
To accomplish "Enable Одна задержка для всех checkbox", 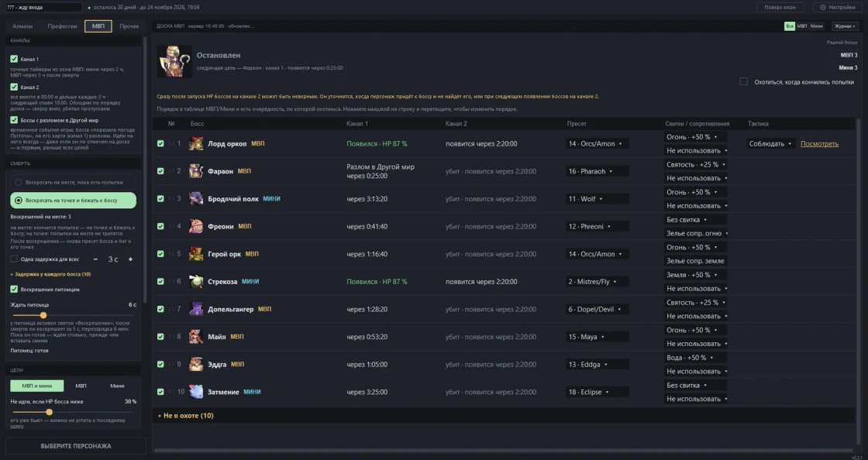I will (x=14, y=259).
